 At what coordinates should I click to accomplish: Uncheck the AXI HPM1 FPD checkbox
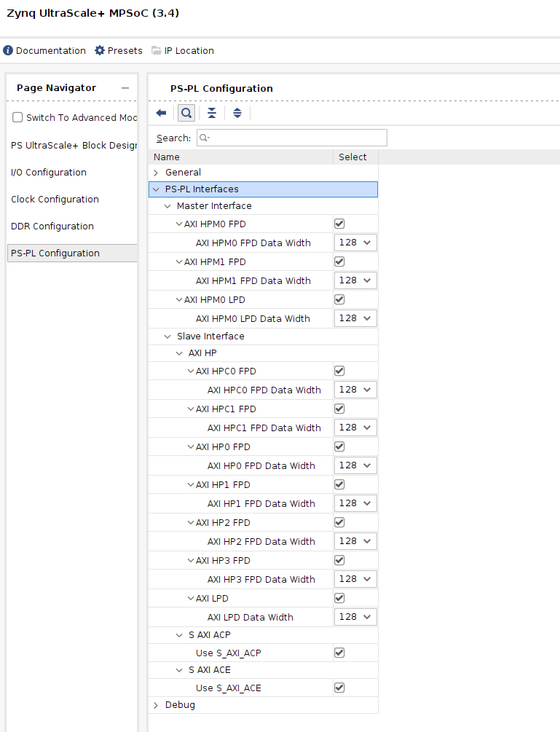pos(339,261)
